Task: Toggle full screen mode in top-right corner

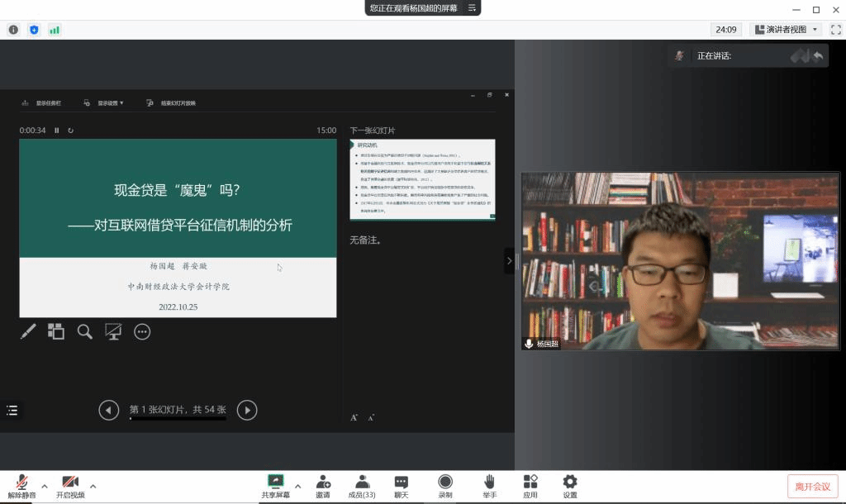Action: point(835,30)
